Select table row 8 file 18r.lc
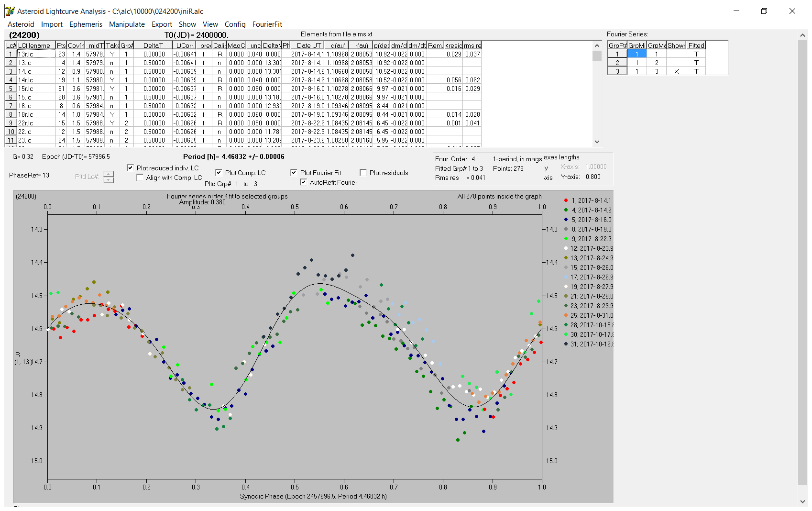 [x=36, y=114]
